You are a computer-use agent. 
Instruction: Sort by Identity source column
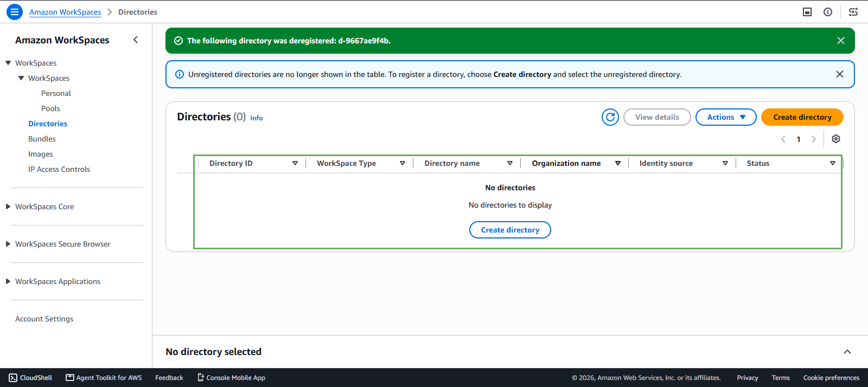click(x=725, y=163)
